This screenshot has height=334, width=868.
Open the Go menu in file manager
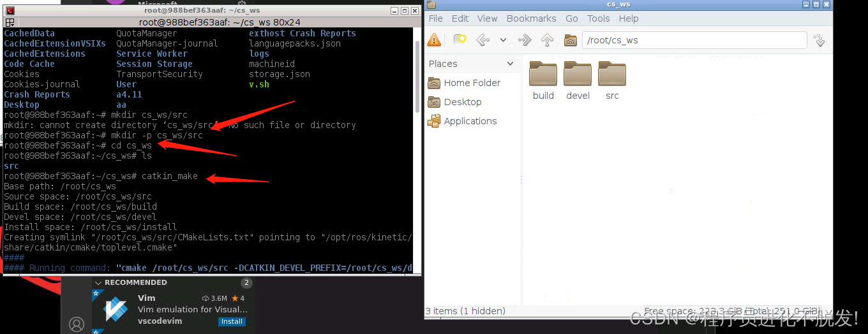(x=572, y=18)
